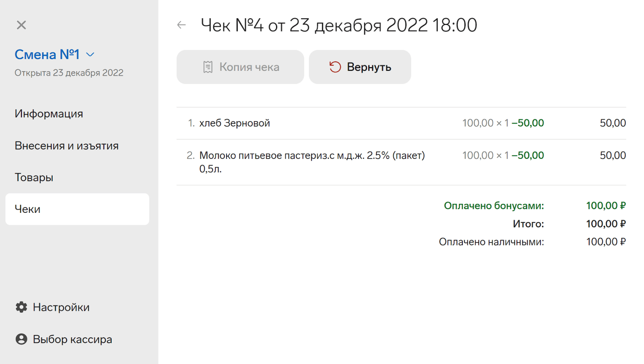Click the Копия чека button
Viewport: 644px width, 364px height.
(x=240, y=67)
